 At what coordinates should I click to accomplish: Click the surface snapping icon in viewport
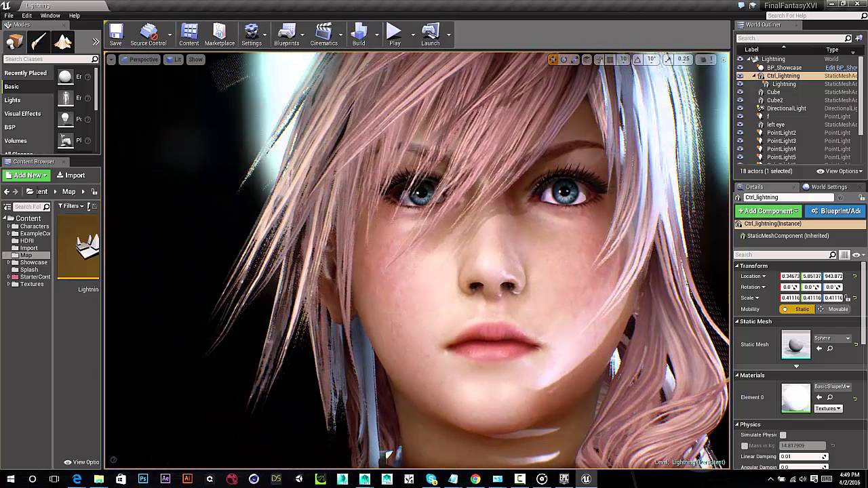pos(599,60)
